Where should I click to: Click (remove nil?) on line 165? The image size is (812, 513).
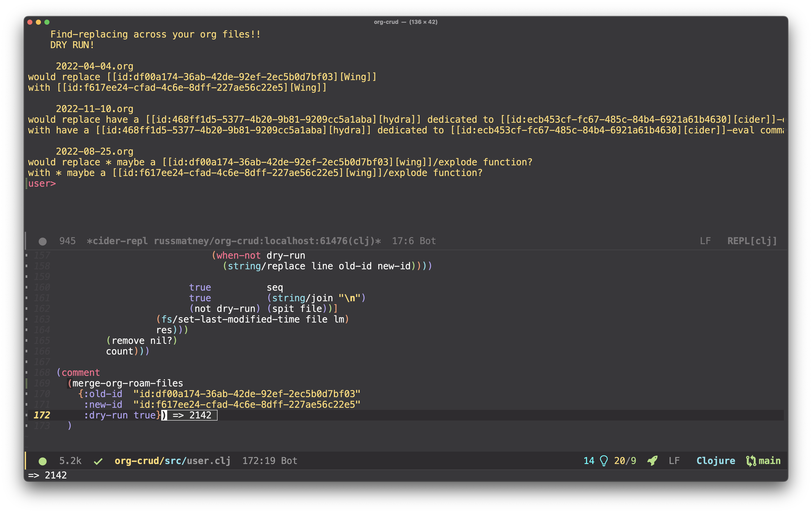(142, 340)
